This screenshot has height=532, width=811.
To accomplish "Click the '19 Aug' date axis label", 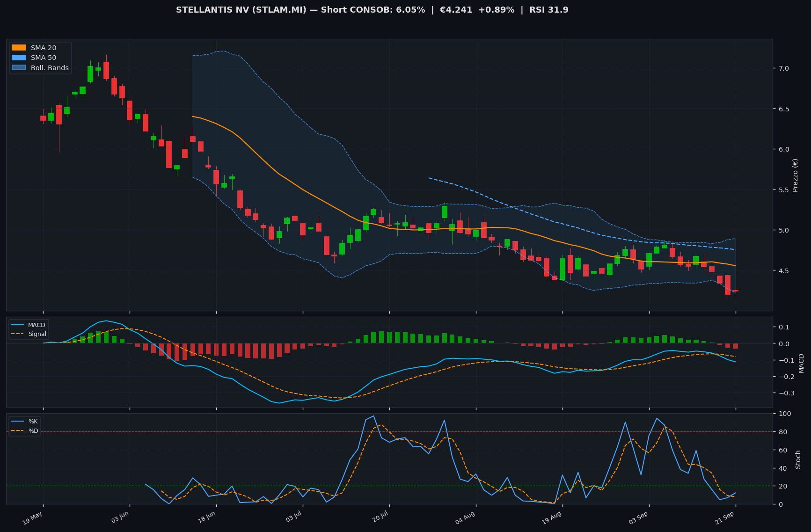I will [553, 518].
